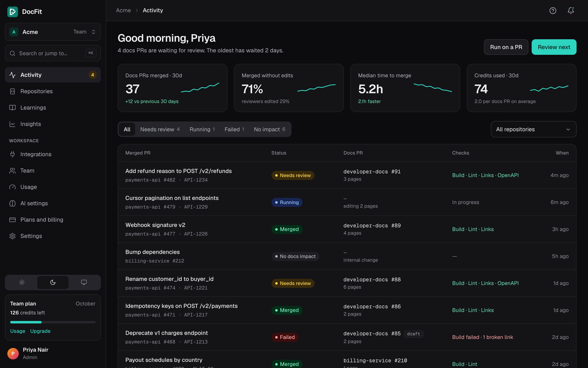Click the AI settings brain icon
588x368 pixels.
click(12, 203)
